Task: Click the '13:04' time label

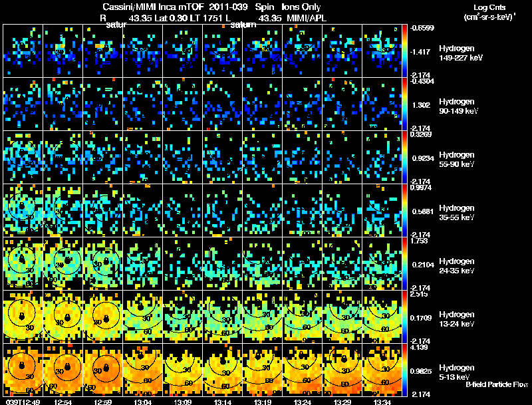Action: click(142, 402)
